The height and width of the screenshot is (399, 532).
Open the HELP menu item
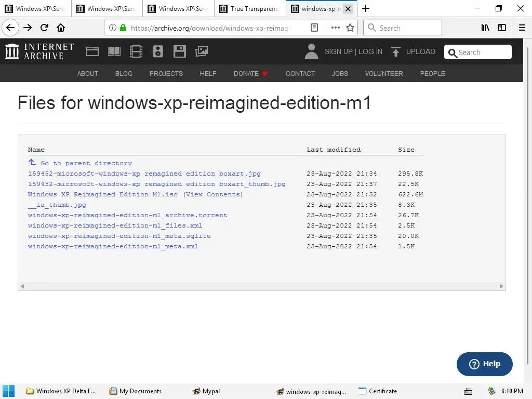208,74
